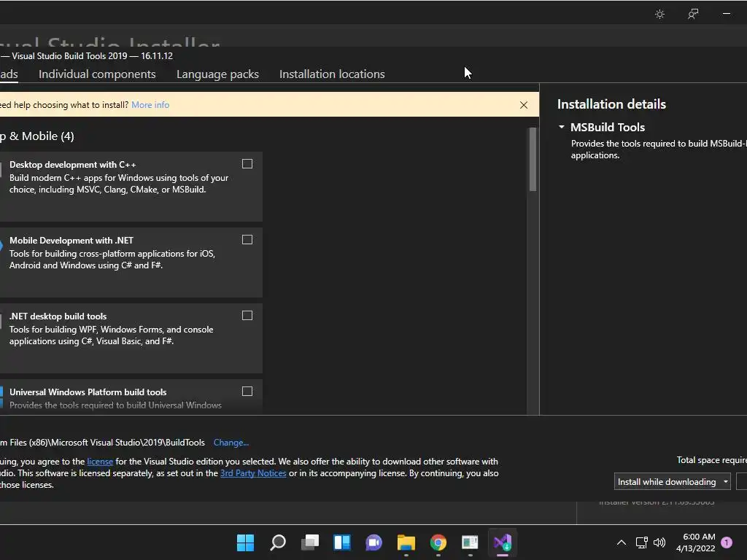Minimize the Visual Studio Installer window
This screenshot has height=560, width=747.
pyautogui.click(x=727, y=14)
